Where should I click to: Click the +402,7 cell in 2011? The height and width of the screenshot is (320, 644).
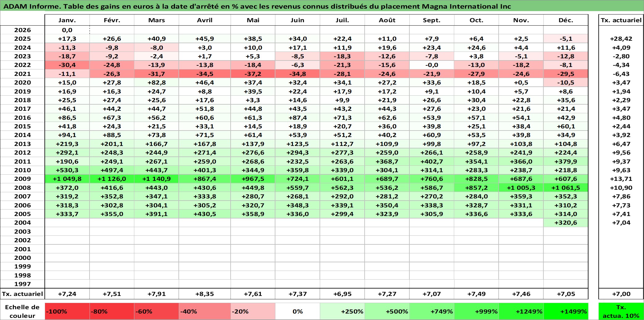click(432, 161)
